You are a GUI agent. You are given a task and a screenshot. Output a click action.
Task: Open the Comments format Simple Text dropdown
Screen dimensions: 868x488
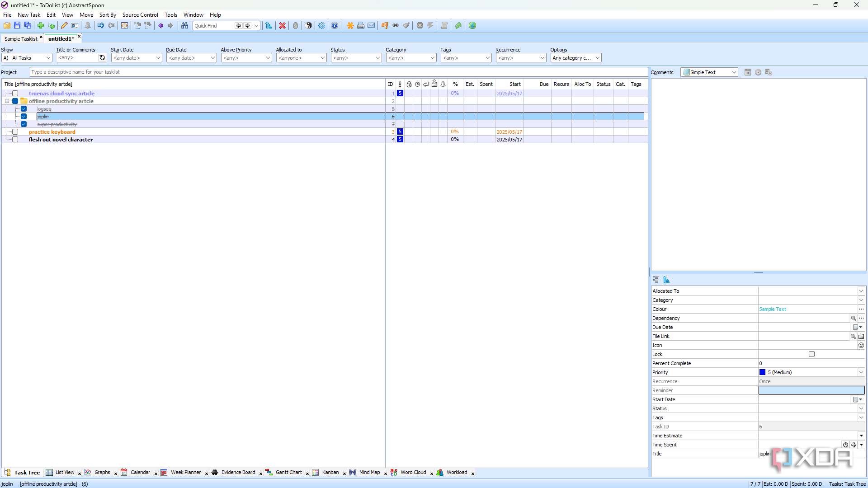point(709,72)
